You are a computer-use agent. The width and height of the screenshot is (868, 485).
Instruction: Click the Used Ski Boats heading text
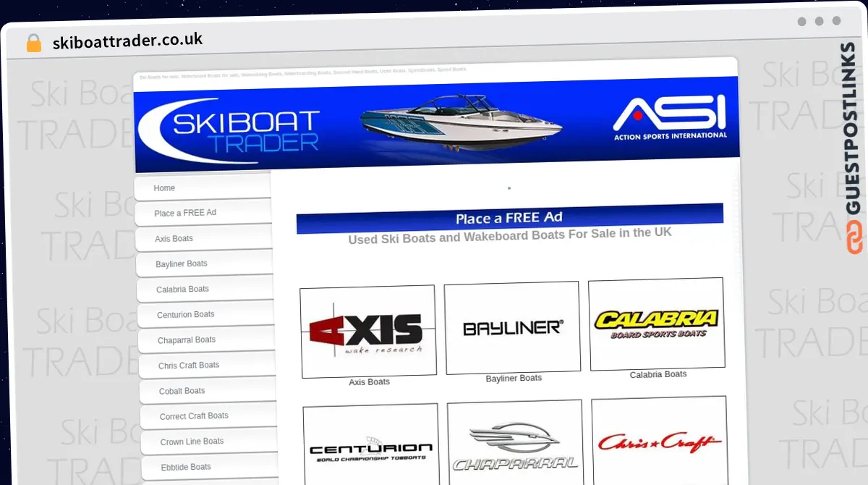(510, 236)
